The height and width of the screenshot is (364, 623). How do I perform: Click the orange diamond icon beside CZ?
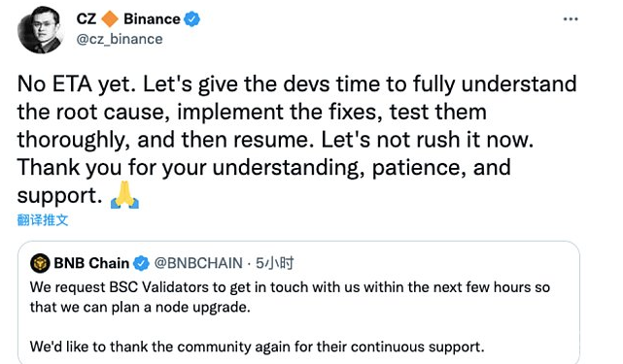110,19
